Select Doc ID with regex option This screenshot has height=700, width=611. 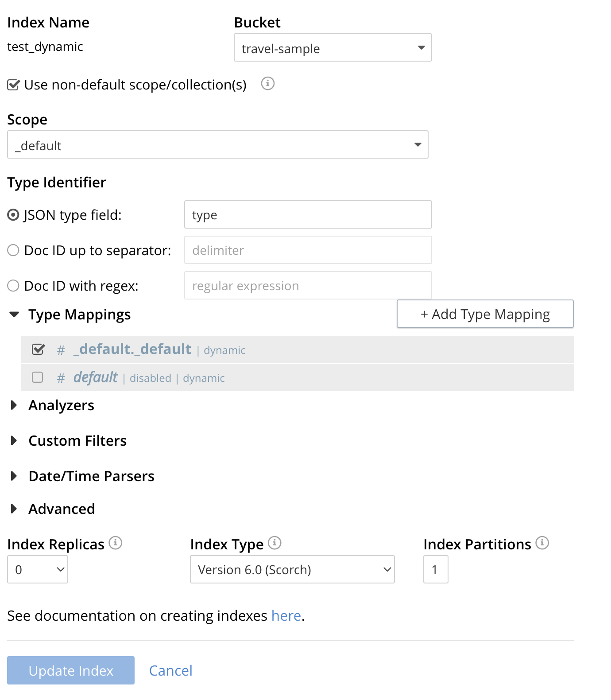[x=13, y=286]
